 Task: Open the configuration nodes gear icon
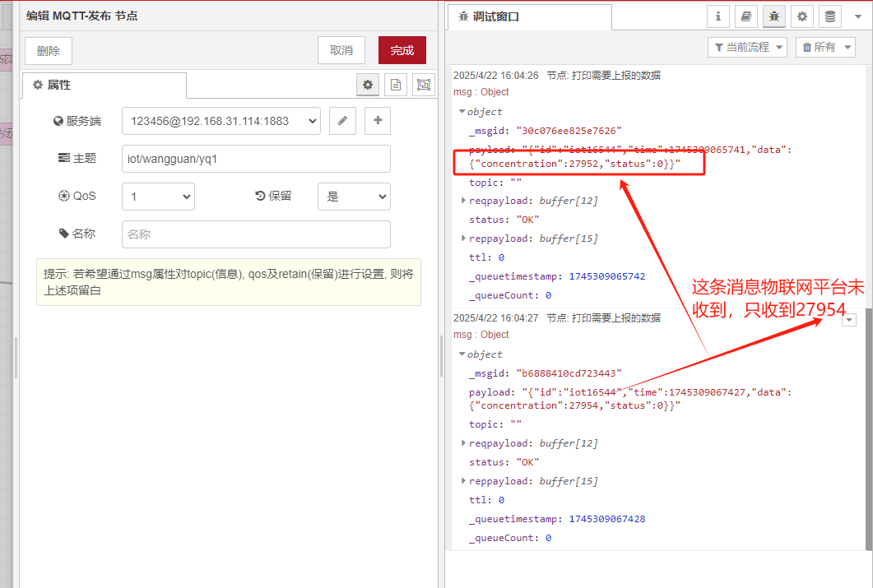[801, 16]
